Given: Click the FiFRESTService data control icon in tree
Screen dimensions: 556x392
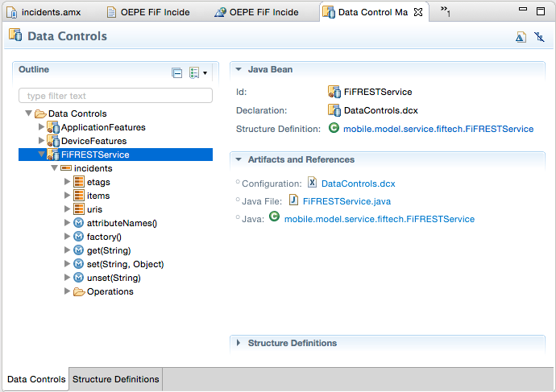Looking at the screenshot, I should [53, 155].
